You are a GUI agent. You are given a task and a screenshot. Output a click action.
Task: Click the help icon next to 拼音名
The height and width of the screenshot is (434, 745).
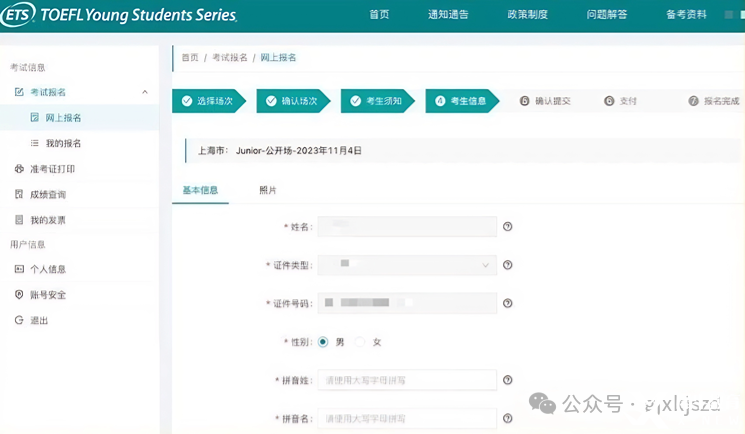[x=507, y=418]
